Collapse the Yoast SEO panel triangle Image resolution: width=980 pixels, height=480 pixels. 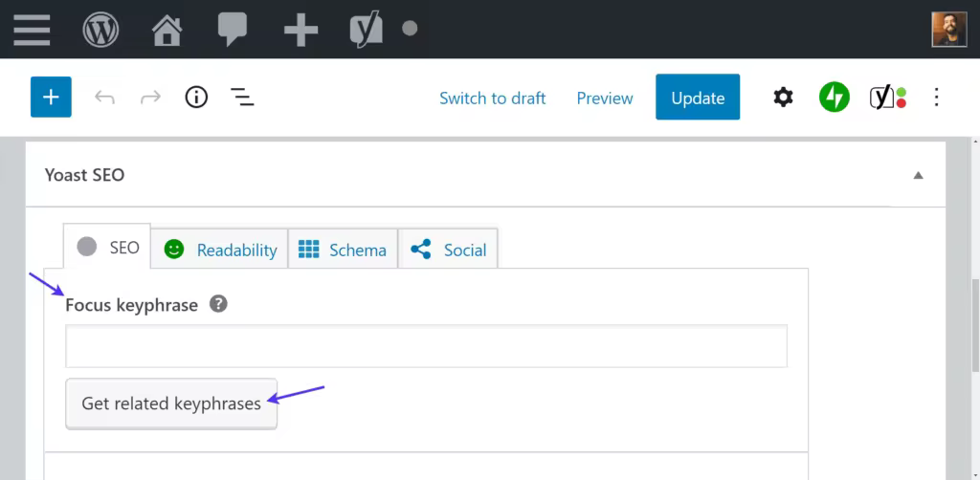918,175
